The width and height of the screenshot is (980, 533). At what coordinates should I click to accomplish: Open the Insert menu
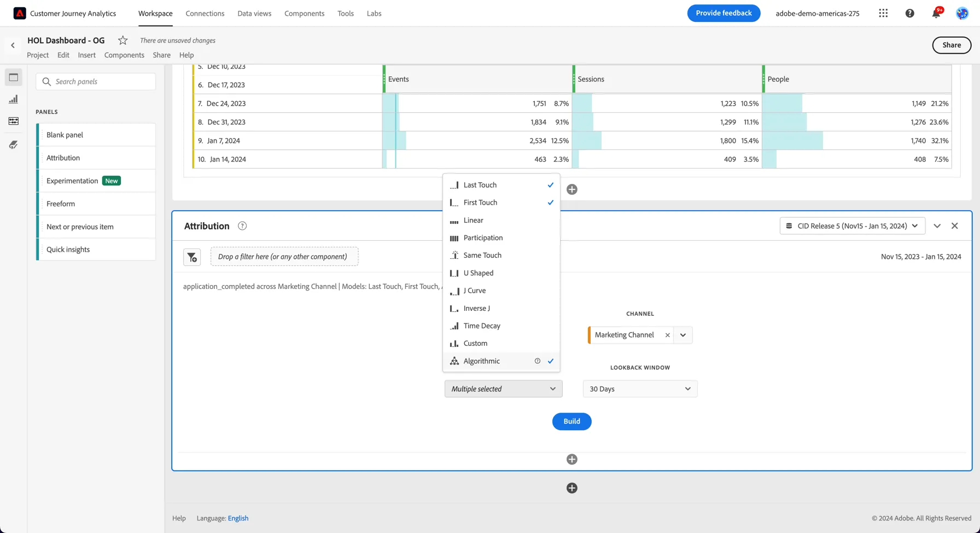86,55
